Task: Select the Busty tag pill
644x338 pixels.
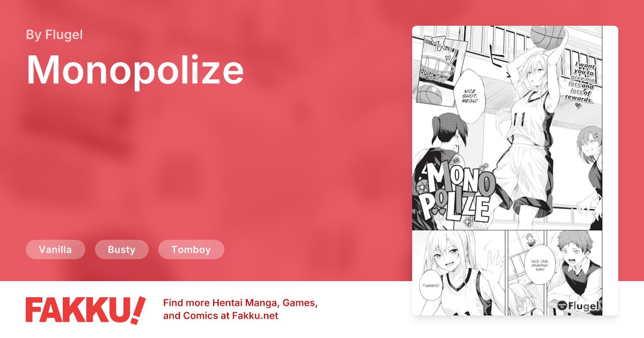Action: point(121,249)
